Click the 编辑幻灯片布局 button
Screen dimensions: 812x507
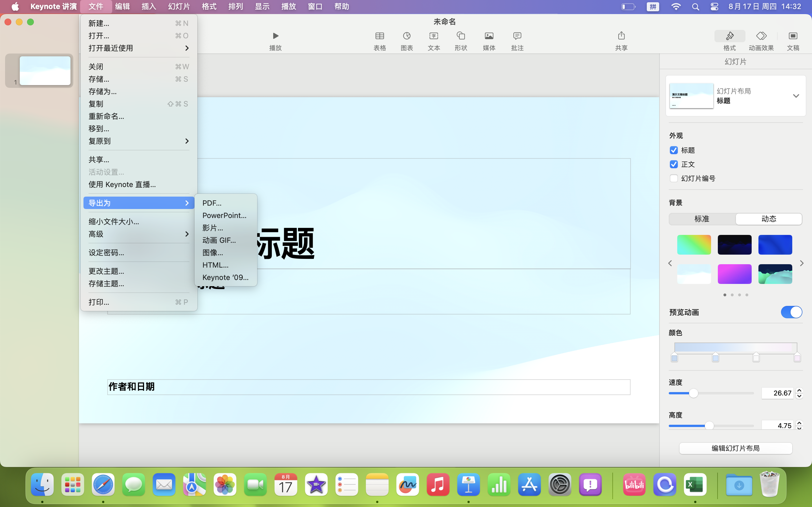pyautogui.click(x=736, y=448)
